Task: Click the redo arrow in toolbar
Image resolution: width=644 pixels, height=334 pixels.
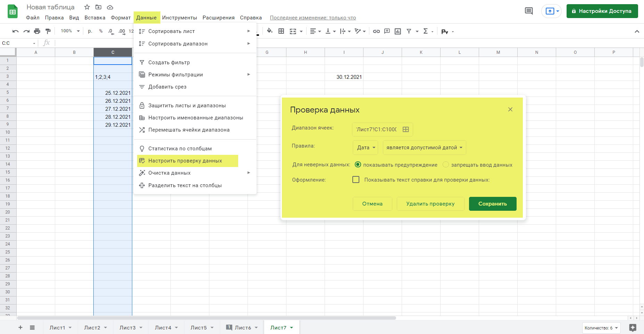Action: point(26,31)
